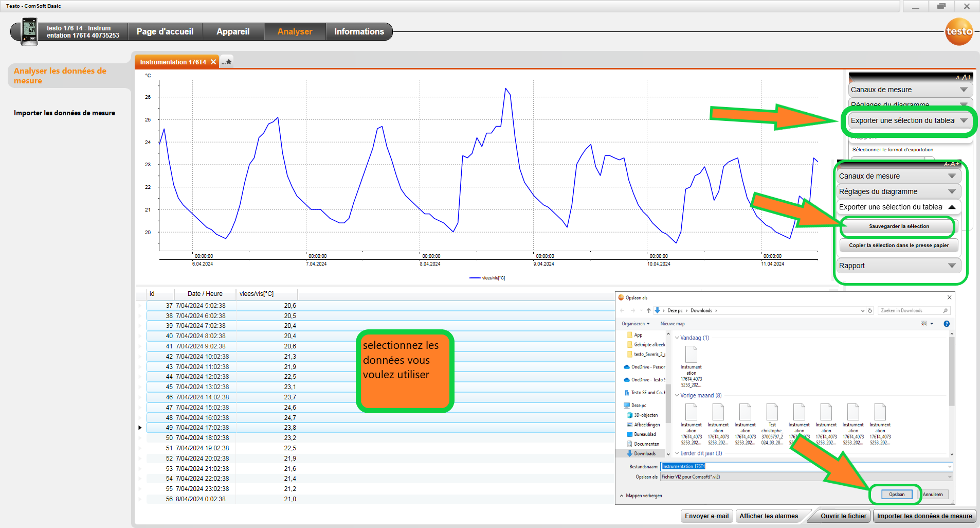The image size is (980, 528).
Task: Click the Envoyer e-mail button
Action: tap(706, 516)
